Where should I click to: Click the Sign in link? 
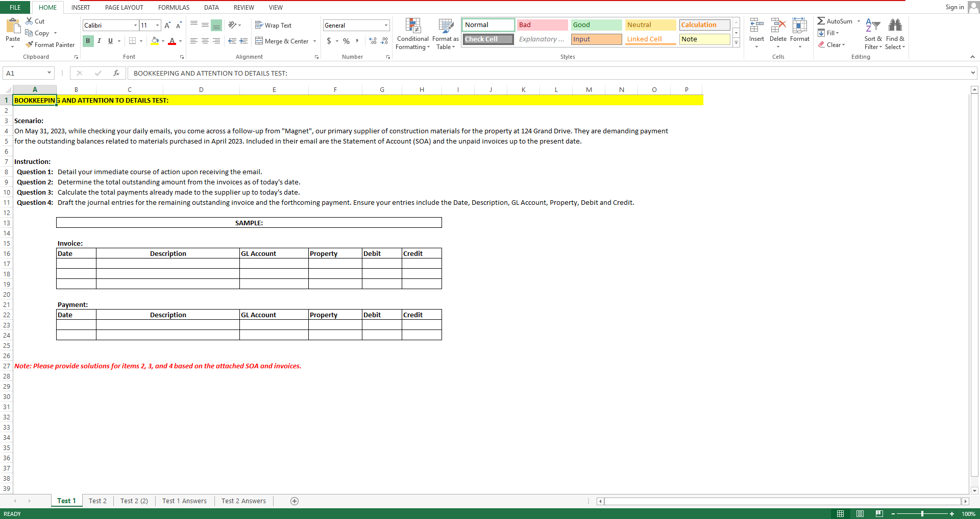pyautogui.click(x=954, y=7)
